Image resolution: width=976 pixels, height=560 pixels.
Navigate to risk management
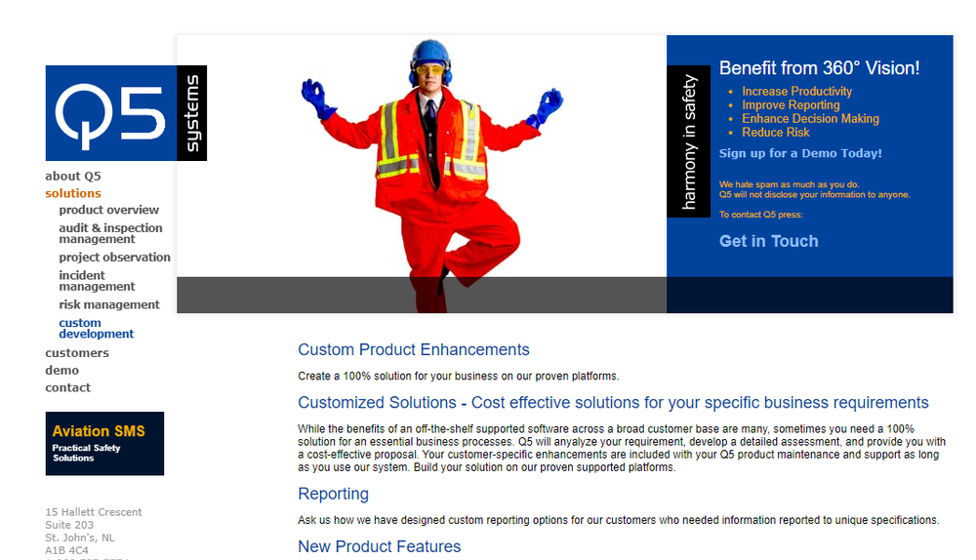click(109, 304)
